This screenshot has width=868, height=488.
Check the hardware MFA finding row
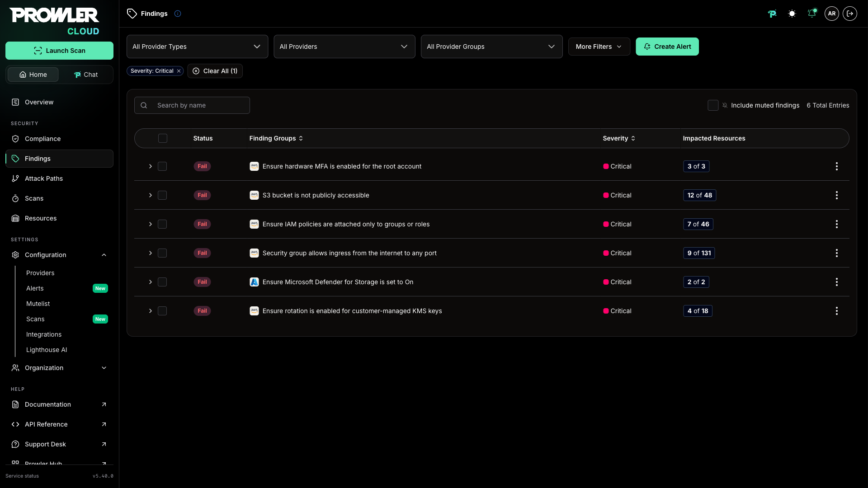point(162,166)
